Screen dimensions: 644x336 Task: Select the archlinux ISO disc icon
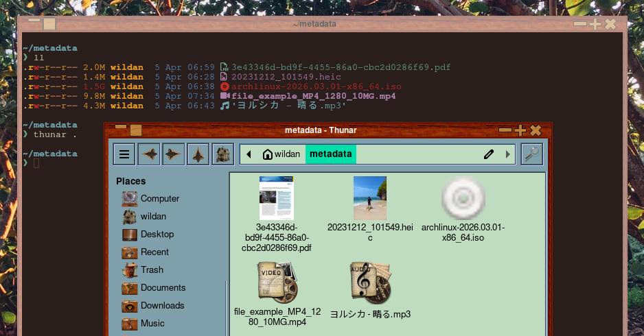[463, 198]
